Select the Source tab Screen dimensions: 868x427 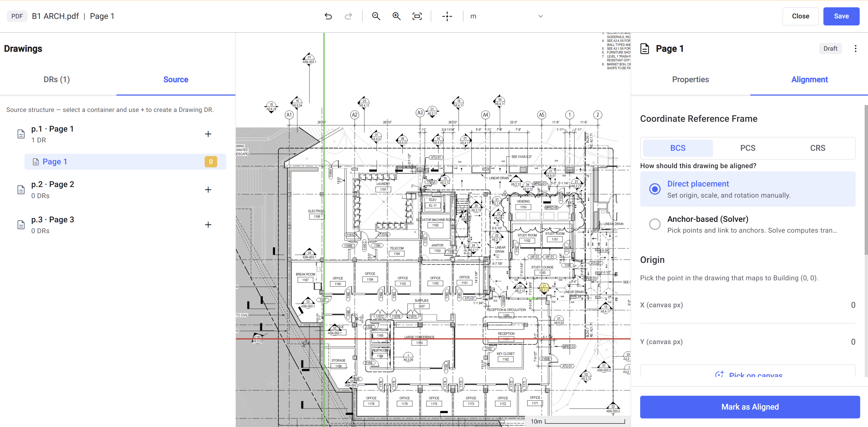pyautogui.click(x=176, y=80)
